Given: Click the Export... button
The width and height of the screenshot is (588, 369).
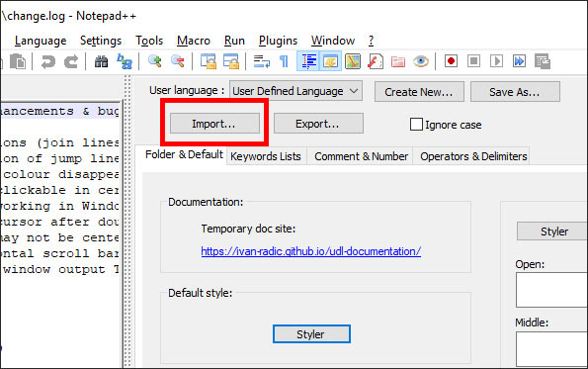Looking at the screenshot, I should tap(318, 124).
